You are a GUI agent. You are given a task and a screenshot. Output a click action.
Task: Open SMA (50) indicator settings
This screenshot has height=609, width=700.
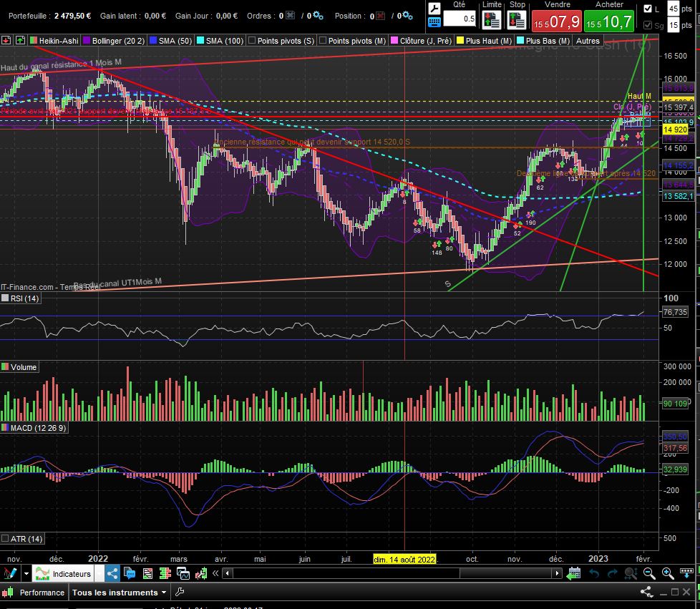pyautogui.click(x=170, y=41)
